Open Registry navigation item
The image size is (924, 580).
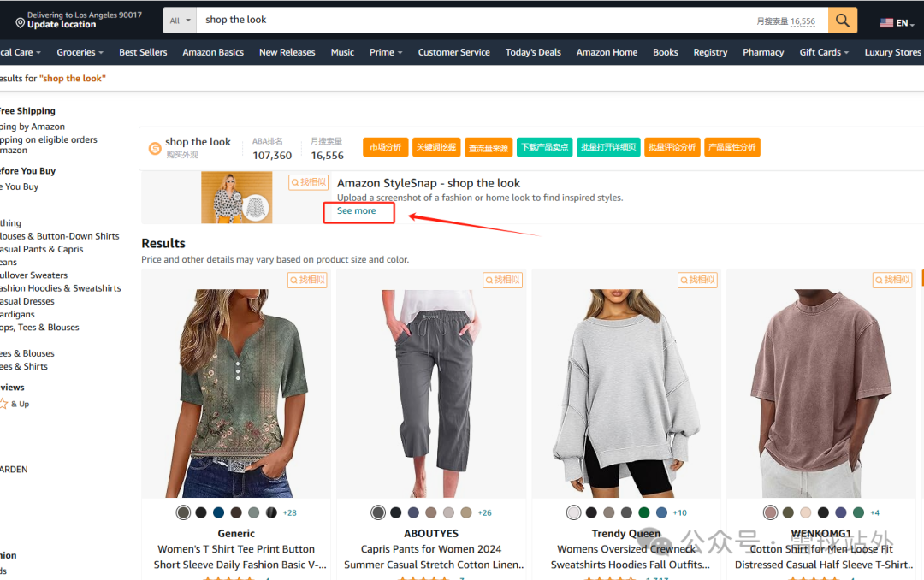point(710,52)
